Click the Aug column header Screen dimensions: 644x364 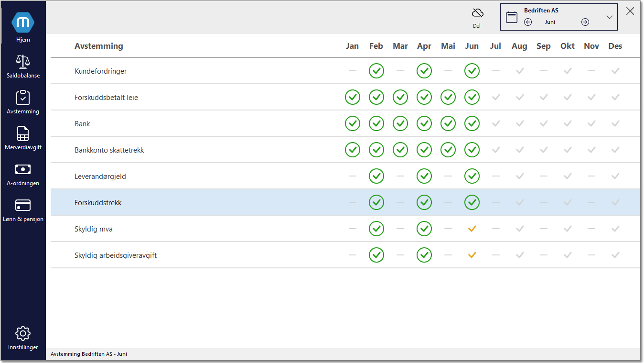pos(519,46)
